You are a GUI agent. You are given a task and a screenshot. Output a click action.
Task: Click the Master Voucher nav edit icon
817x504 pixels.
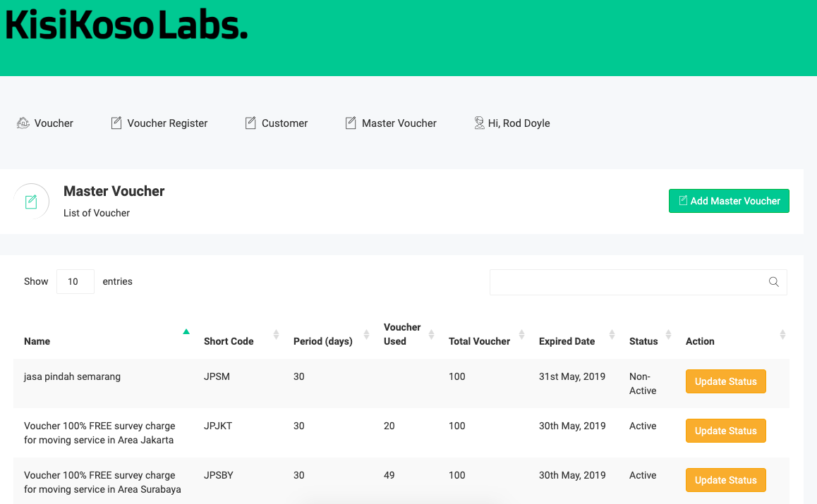click(x=351, y=123)
